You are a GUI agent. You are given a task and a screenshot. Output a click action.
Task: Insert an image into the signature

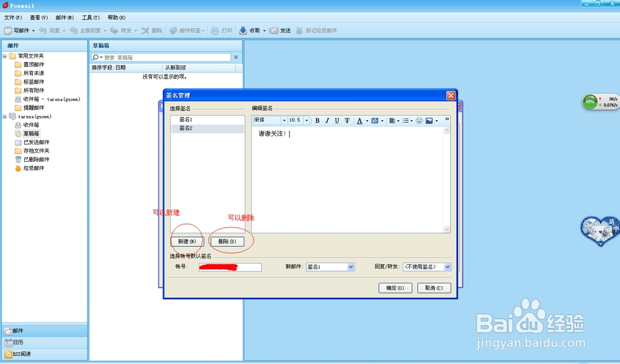pyautogui.click(x=430, y=120)
